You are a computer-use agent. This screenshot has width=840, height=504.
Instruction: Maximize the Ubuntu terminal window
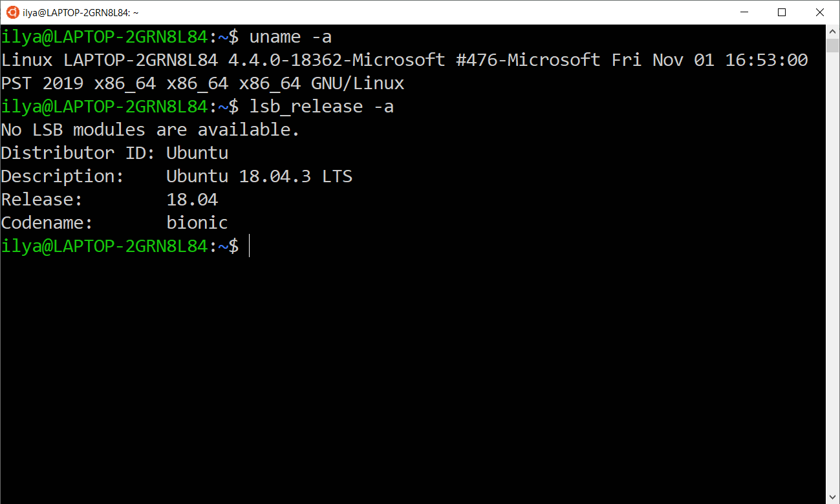(x=782, y=12)
